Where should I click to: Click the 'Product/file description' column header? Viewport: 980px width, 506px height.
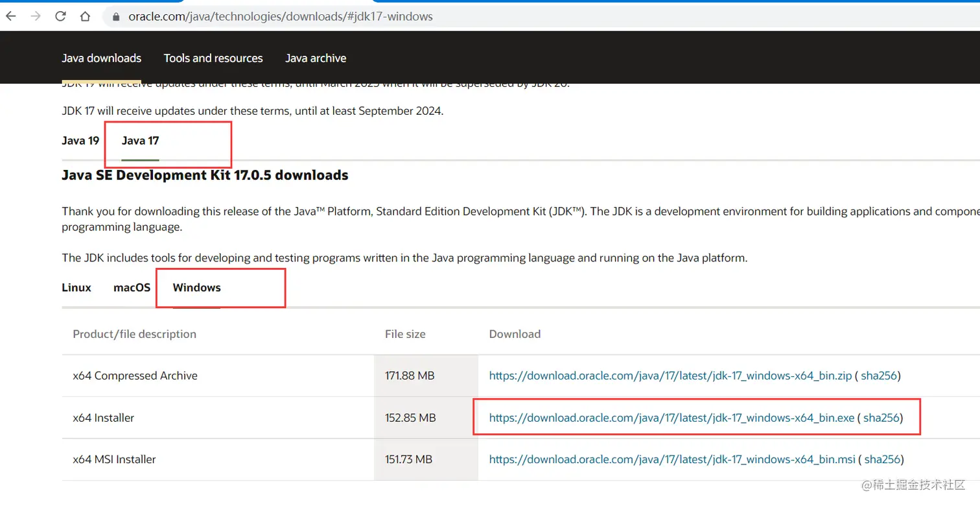(x=134, y=334)
